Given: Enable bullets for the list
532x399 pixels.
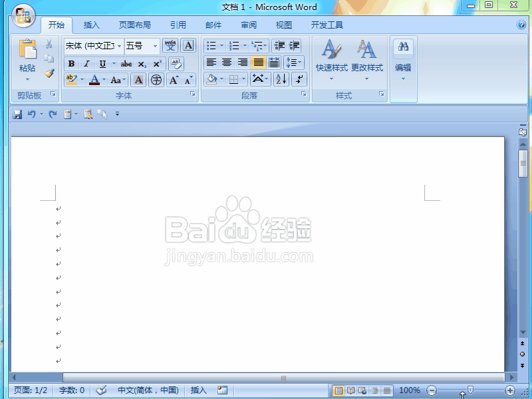Looking at the screenshot, I should click(210, 45).
